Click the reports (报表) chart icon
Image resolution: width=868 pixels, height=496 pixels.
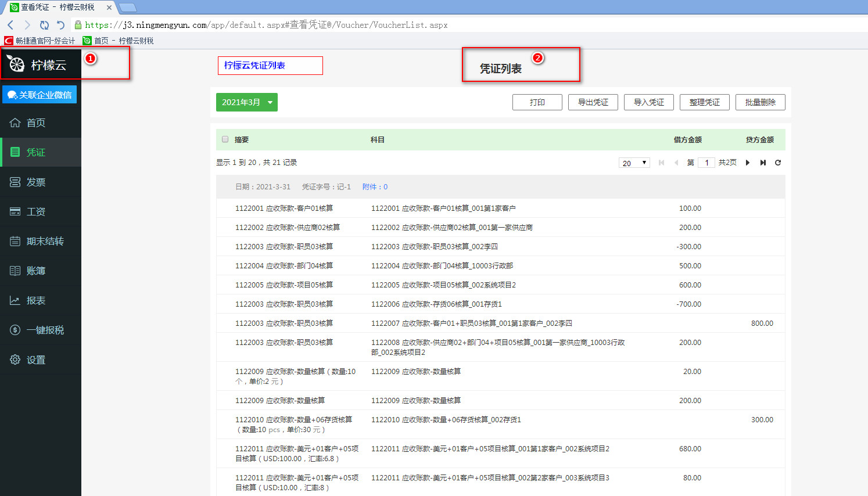click(15, 301)
